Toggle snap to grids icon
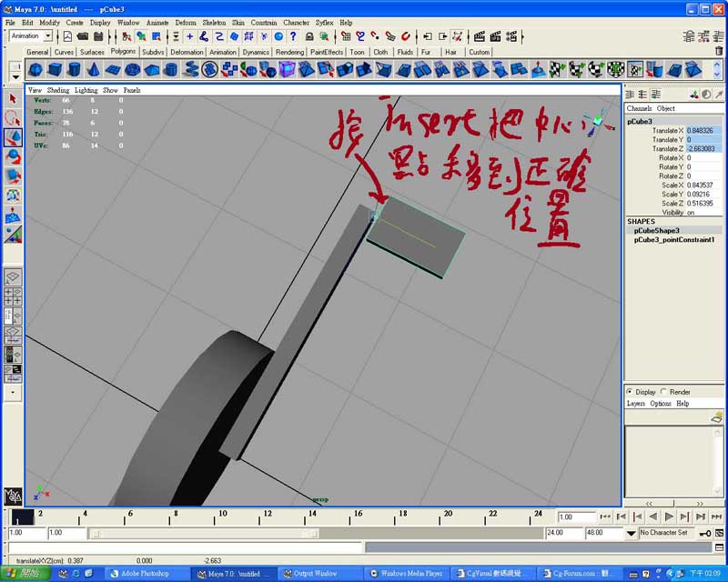 click(x=346, y=36)
